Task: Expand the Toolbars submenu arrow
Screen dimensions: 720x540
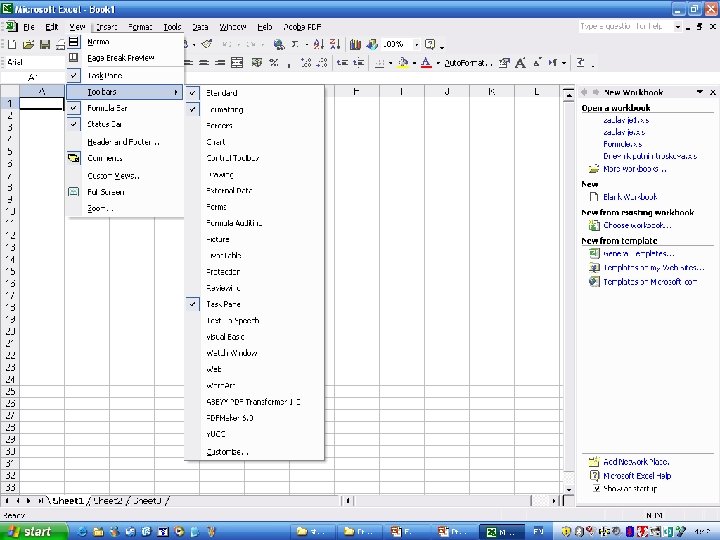Action: point(176,92)
